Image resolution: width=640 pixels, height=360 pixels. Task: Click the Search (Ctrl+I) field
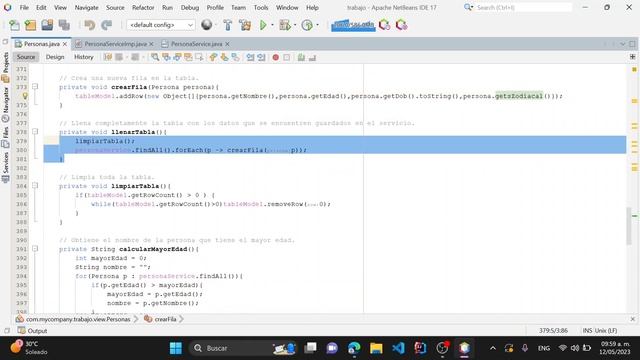(524, 7)
